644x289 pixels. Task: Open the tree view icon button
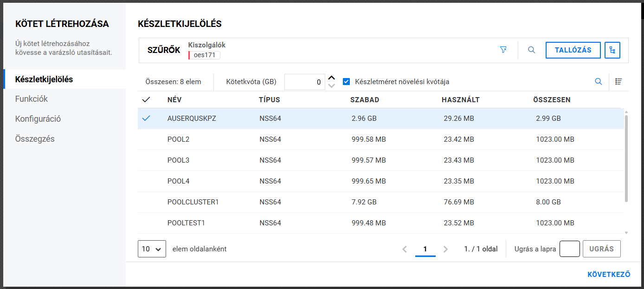[612, 50]
